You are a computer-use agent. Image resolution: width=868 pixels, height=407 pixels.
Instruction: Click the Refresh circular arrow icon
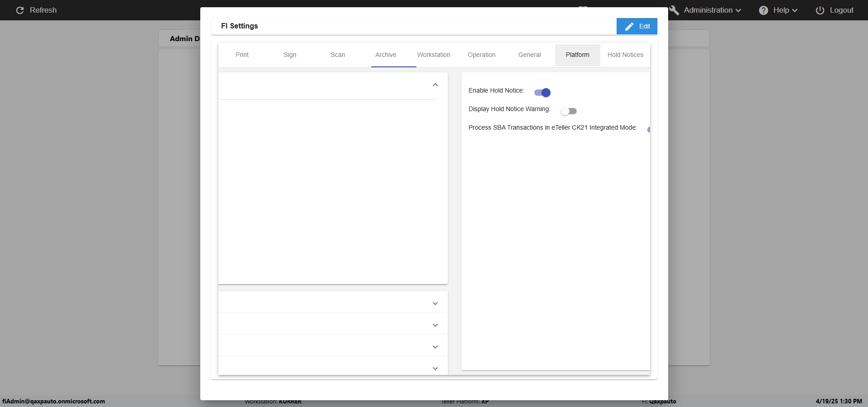coord(20,10)
